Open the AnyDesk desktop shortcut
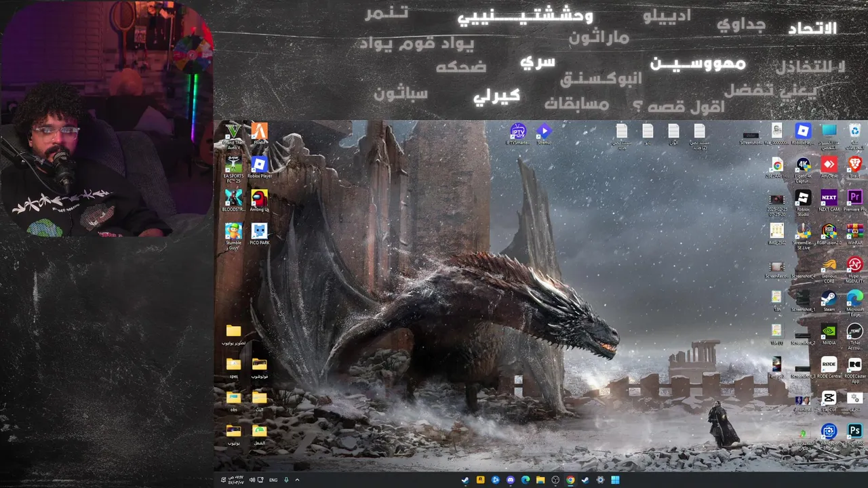 [x=829, y=167]
